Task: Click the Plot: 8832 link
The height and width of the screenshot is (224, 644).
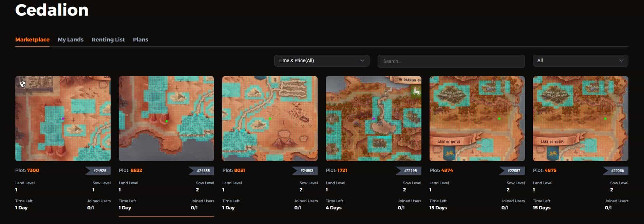Action: (x=130, y=170)
